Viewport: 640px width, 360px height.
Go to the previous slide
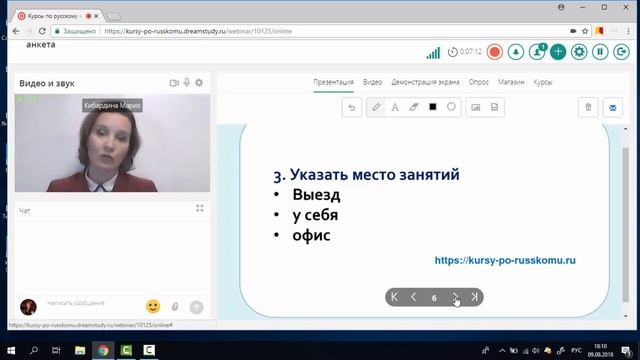[x=413, y=297]
